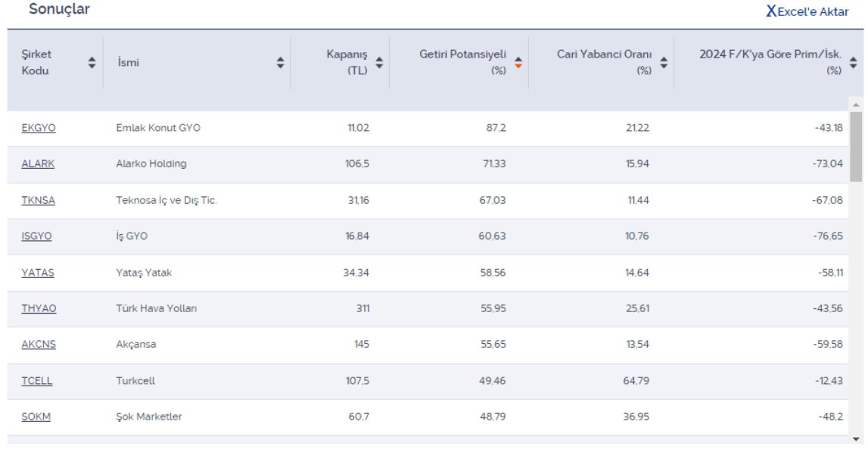Viewport: 868px width, 453px height.
Task: Open ALARK stock link
Action: pyautogui.click(x=38, y=164)
